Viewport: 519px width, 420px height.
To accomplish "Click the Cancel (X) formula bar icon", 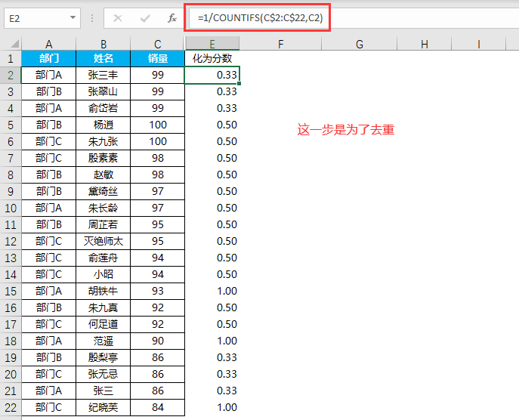I will pyautogui.click(x=118, y=18).
